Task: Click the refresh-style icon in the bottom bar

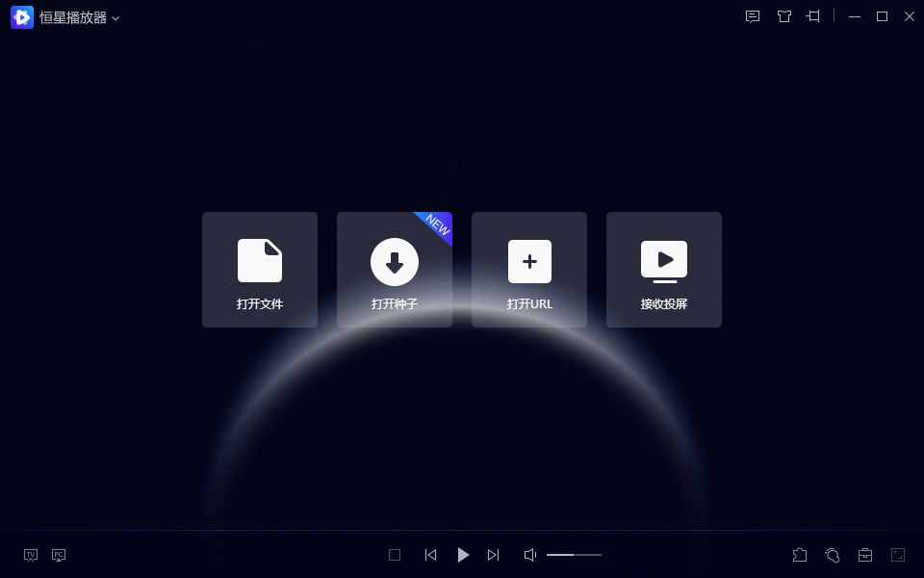Action: [833, 555]
